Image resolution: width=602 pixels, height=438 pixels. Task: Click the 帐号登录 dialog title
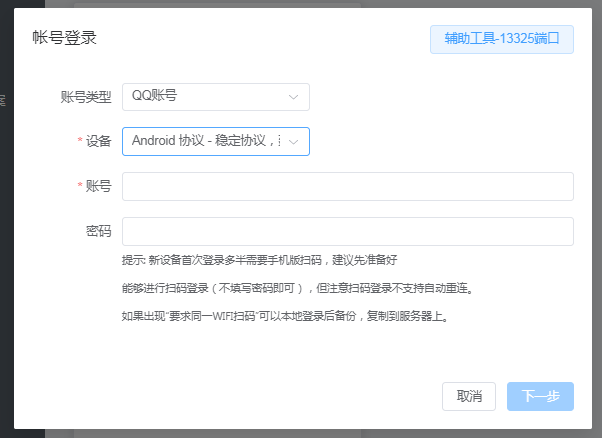[64, 39]
